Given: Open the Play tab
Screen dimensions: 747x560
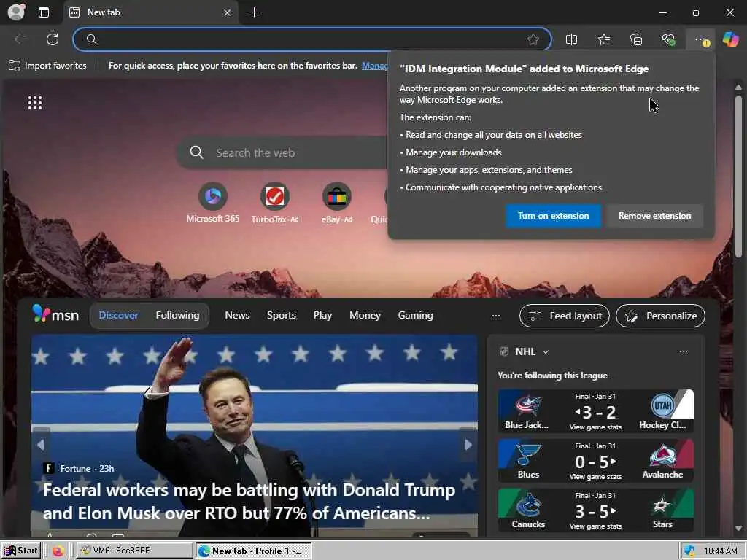Looking at the screenshot, I should coord(322,315).
